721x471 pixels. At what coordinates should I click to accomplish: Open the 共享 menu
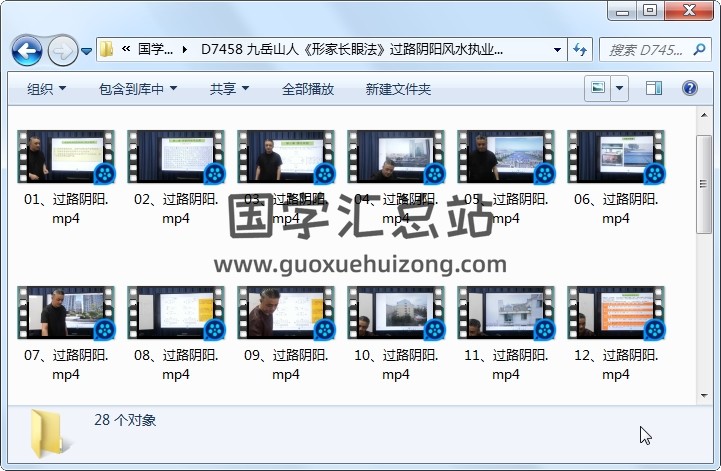point(229,88)
